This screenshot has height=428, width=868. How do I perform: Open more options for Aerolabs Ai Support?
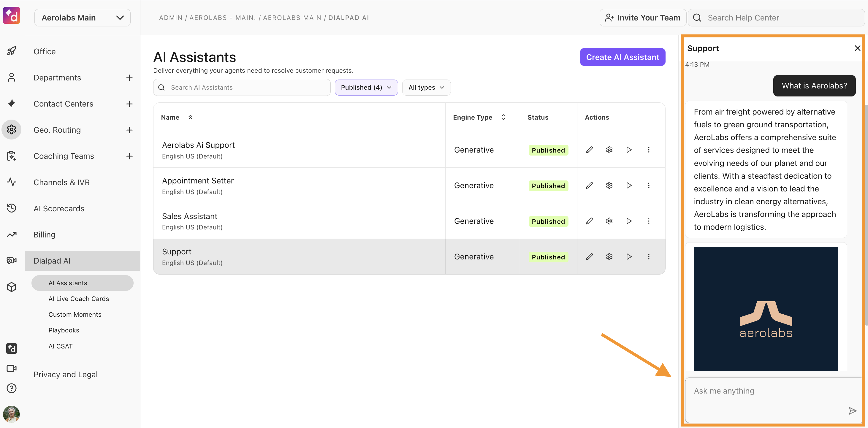click(649, 150)
